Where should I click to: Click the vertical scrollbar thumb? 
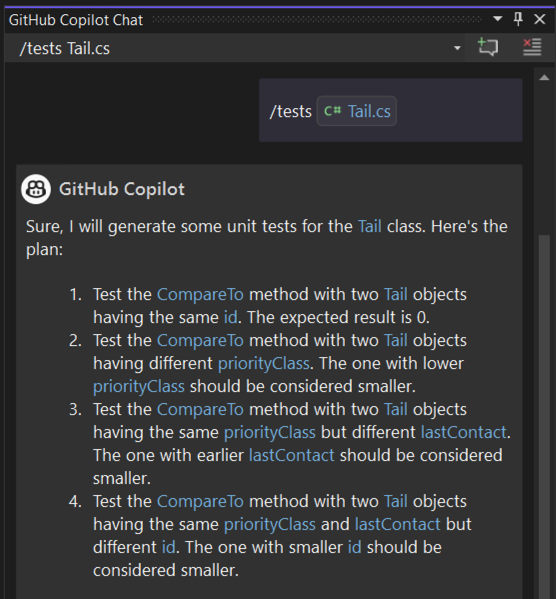[x=544, y=416]
